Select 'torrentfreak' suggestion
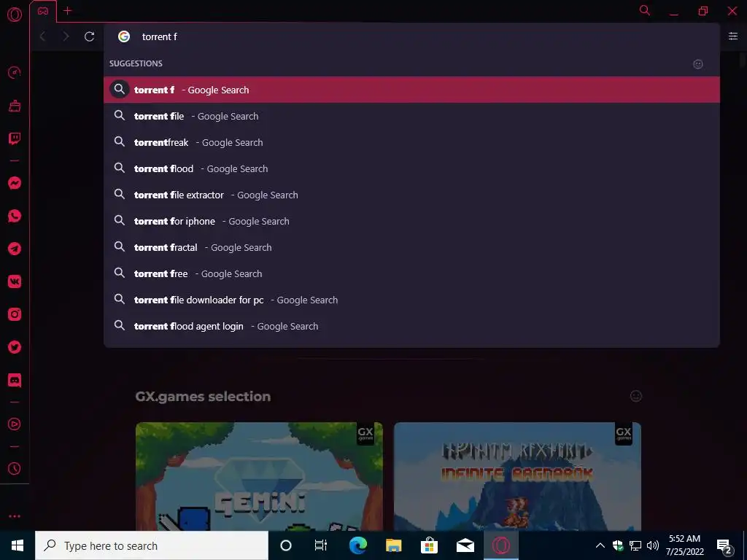This screenshot has width=747, height=560. point(411,142)
